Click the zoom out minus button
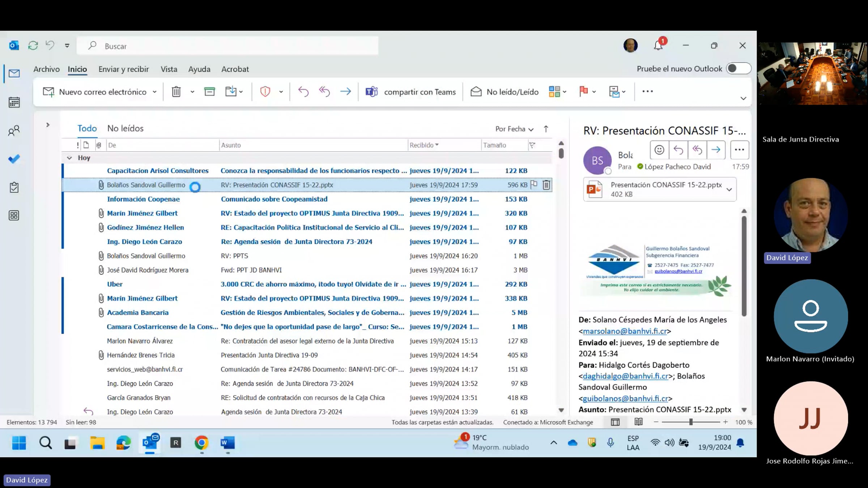The height and width of the screenshot is (488, 868). click(x=656, y=422)
